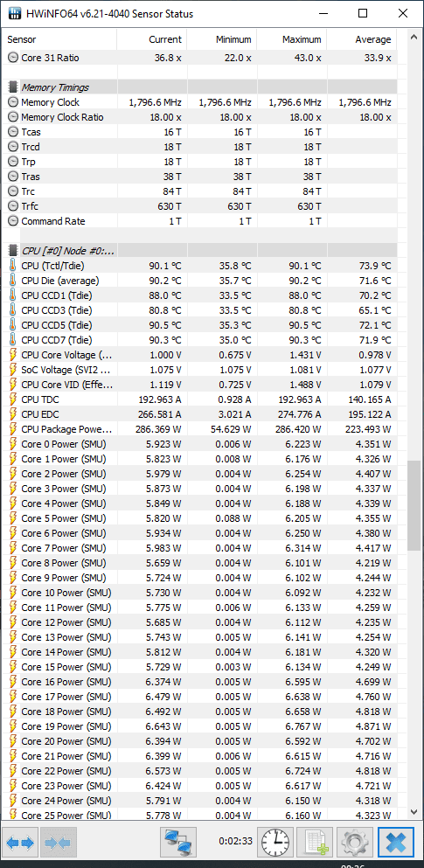The image size is (424, 868).
Task: Click the lightning icon beside Core 16 Power
Action: [x=13, y=682]
